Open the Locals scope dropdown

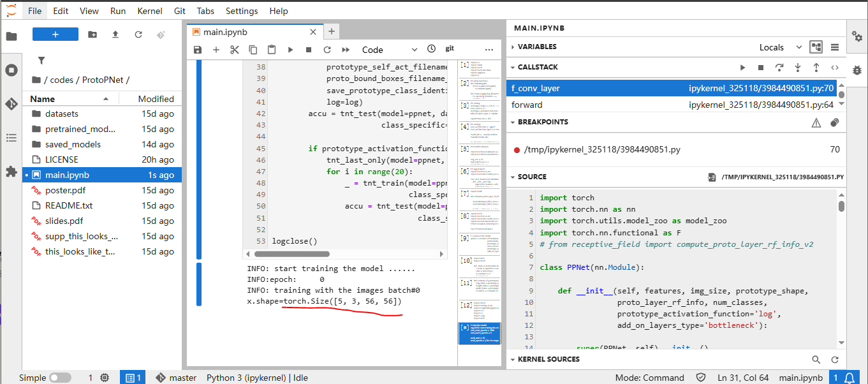tap(780, 47)
